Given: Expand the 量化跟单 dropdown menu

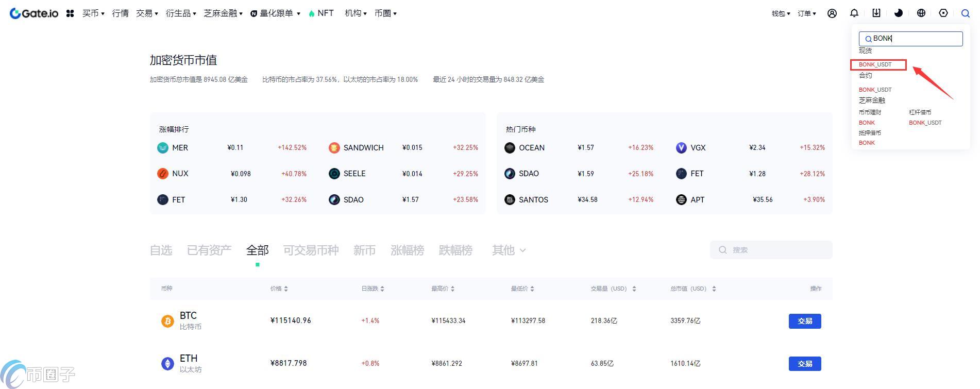Looking at the screenshot, I should point(275,13).
